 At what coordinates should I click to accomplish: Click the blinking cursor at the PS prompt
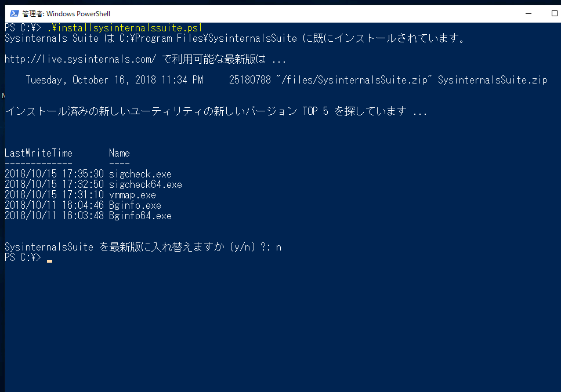50,260
